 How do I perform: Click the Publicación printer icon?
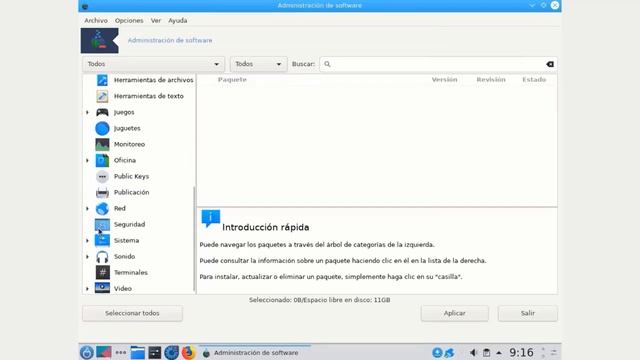(x=102, y=192)
